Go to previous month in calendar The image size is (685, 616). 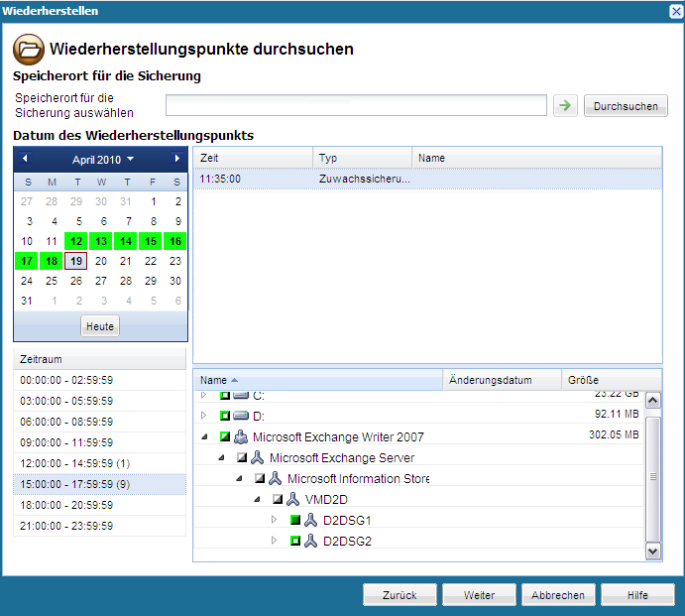tap(25, 159)
